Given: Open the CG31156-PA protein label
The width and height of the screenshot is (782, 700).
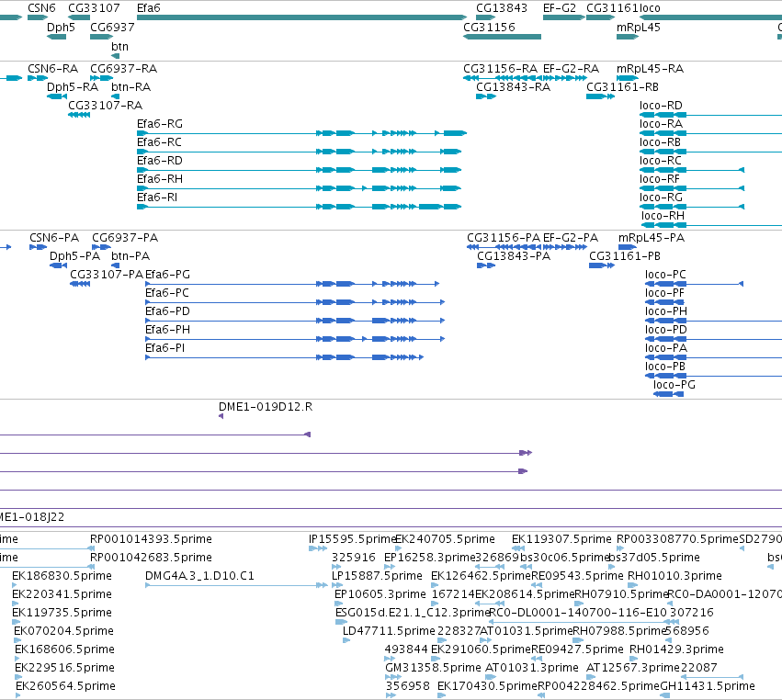Looking at the screenshot, I should click(x=504, y=237).
